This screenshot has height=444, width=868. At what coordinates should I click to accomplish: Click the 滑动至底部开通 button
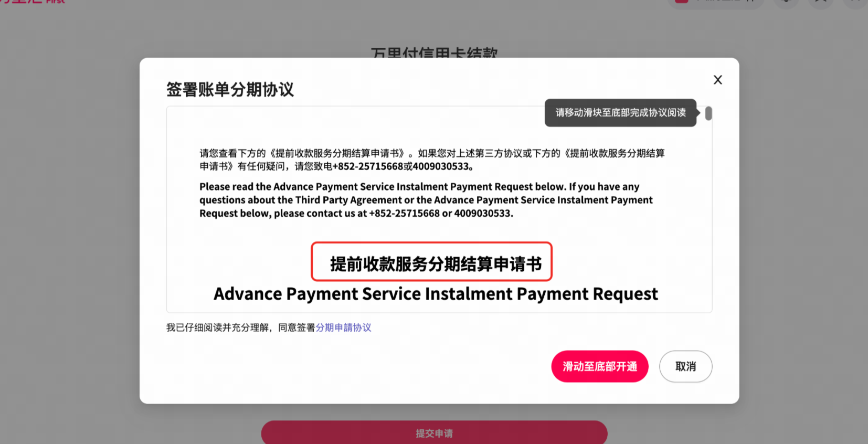tap(600, 366)
